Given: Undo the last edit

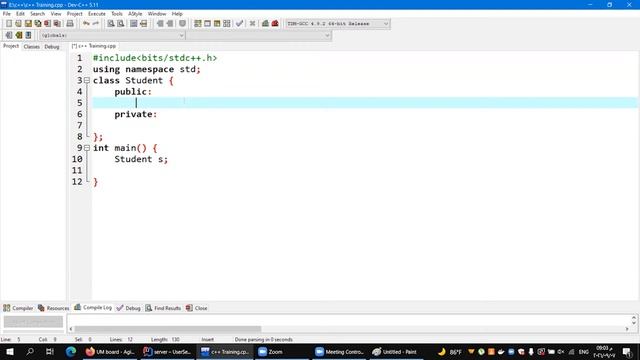Looking at the screenshot, I should point(86,24).
